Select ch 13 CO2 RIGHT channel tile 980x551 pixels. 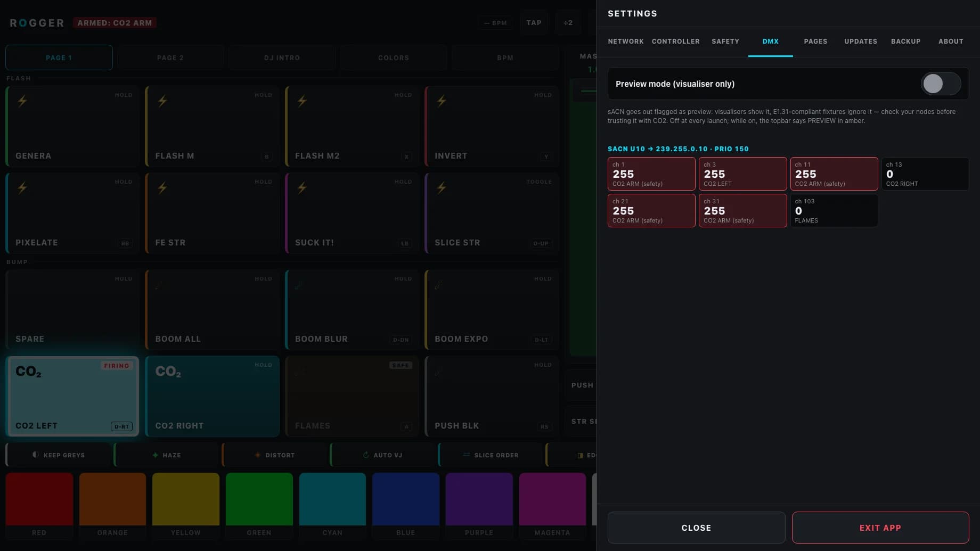pyautogui.click(x=925, y=174)
